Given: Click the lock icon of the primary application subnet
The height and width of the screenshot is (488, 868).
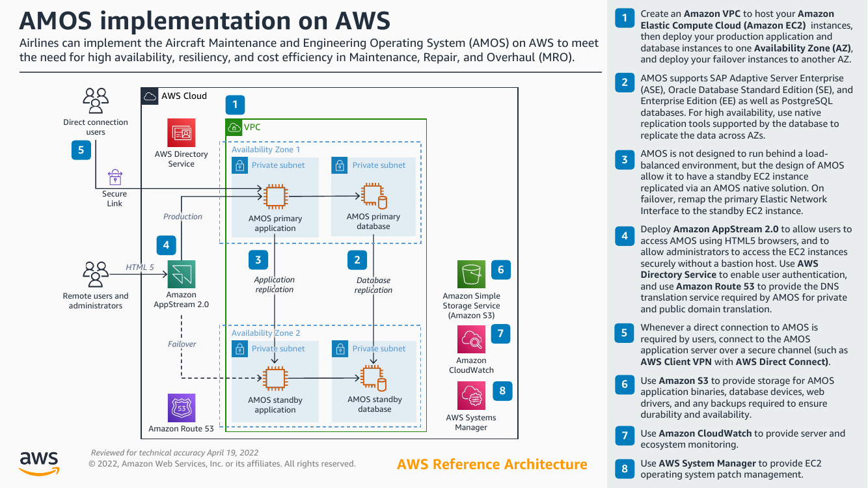Looking at the screenshot, I should [239, 165].
